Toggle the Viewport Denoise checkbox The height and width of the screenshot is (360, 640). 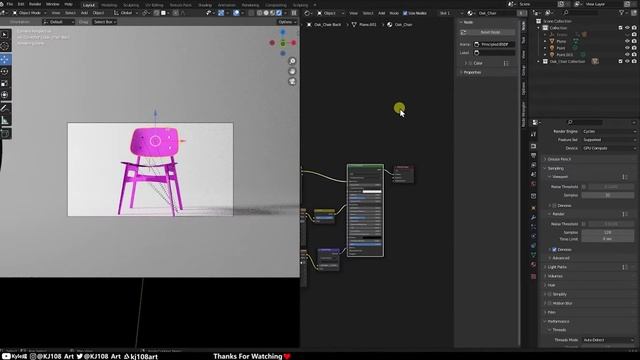tap(554, 205)
